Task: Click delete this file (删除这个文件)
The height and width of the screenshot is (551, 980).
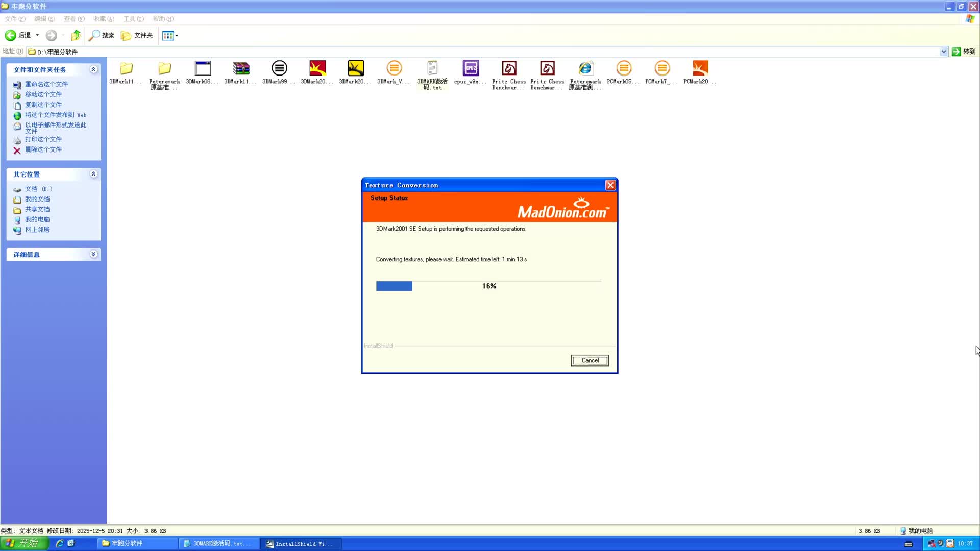Action: tap(43, 149)
